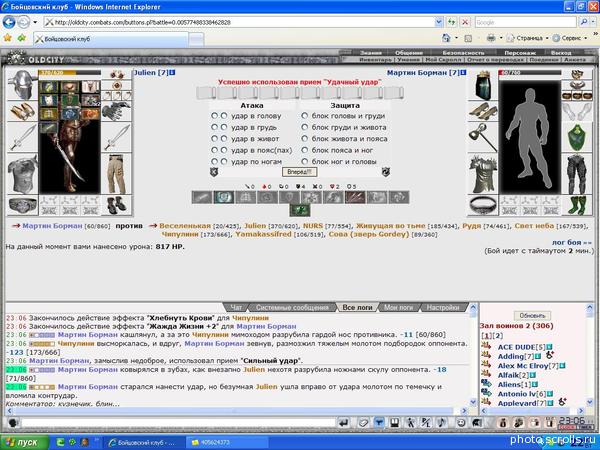Click Julien's chest armor slot
The height and width of the screenshot is (450, 600).
tap(23, 174)
